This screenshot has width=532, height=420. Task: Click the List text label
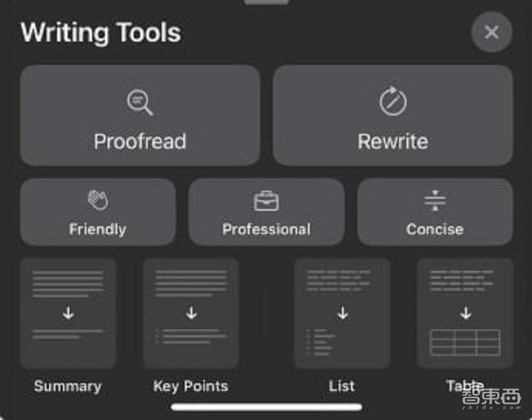pyautogui.click(x=342, y=386)
